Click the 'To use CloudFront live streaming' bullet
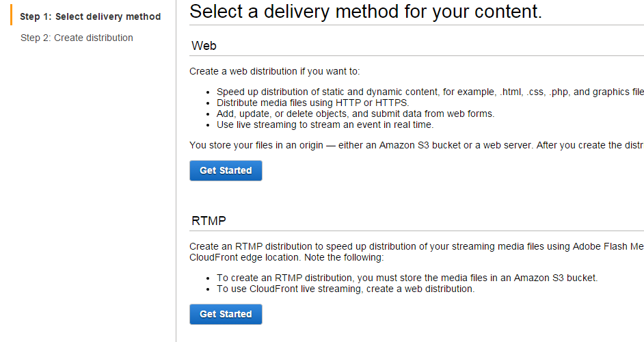Viewport: 644px width, 342px height. (345, 289)
